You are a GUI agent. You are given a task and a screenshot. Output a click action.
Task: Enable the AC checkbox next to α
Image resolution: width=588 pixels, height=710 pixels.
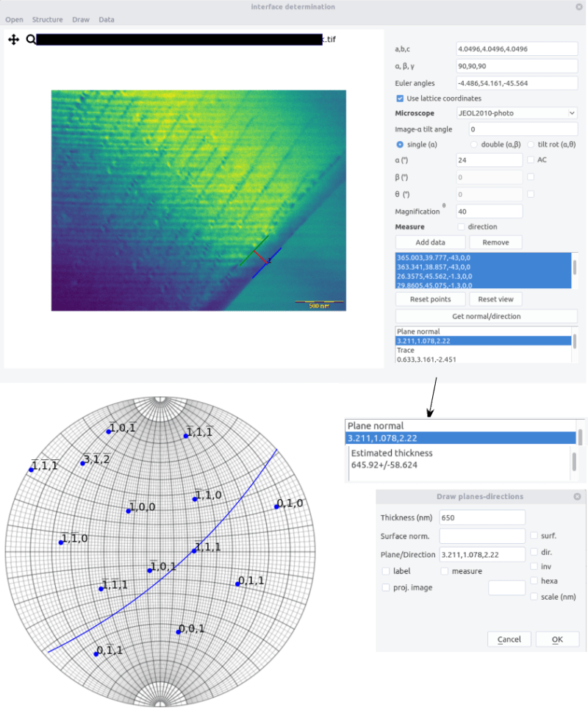click(x=531, y=159)
